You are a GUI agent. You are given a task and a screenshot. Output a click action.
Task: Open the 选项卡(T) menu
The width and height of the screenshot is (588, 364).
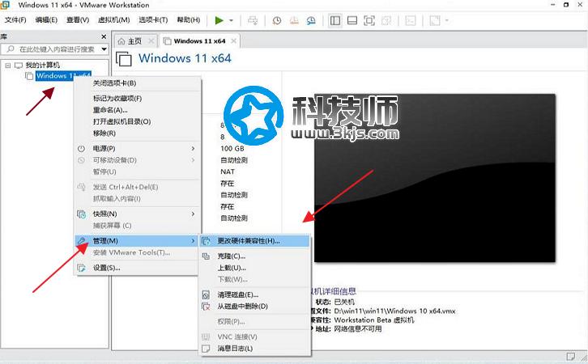(x=153, y=20)
